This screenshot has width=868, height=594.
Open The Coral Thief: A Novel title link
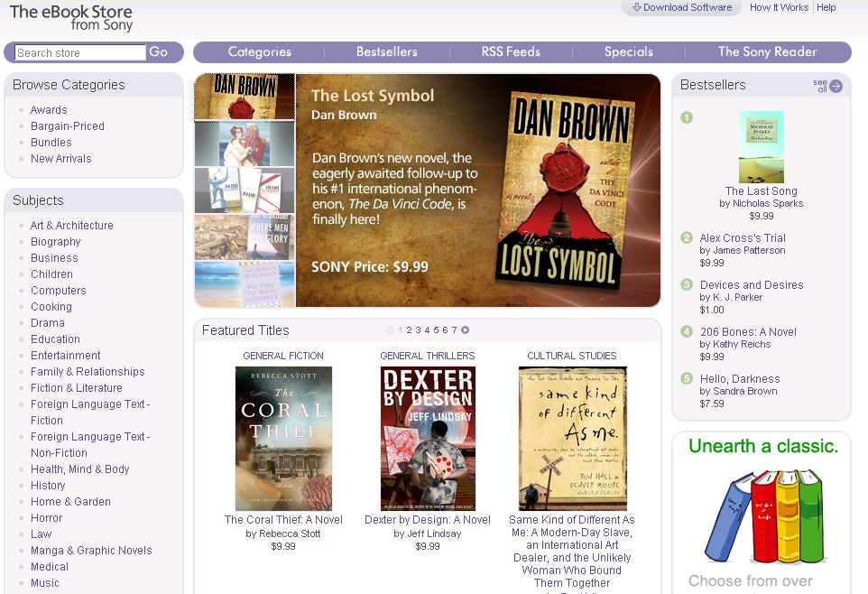point(283,520)
